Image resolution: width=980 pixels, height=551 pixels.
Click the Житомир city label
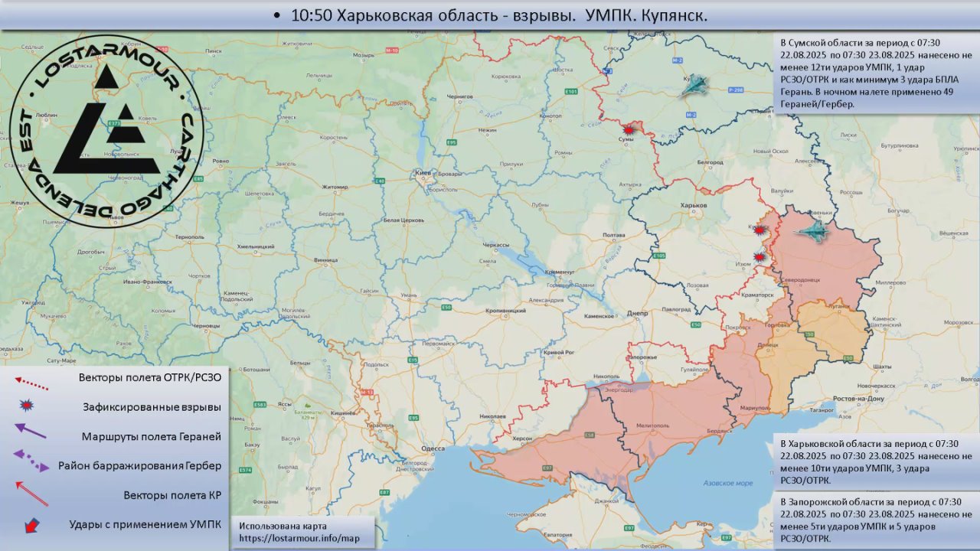[335, 186]
